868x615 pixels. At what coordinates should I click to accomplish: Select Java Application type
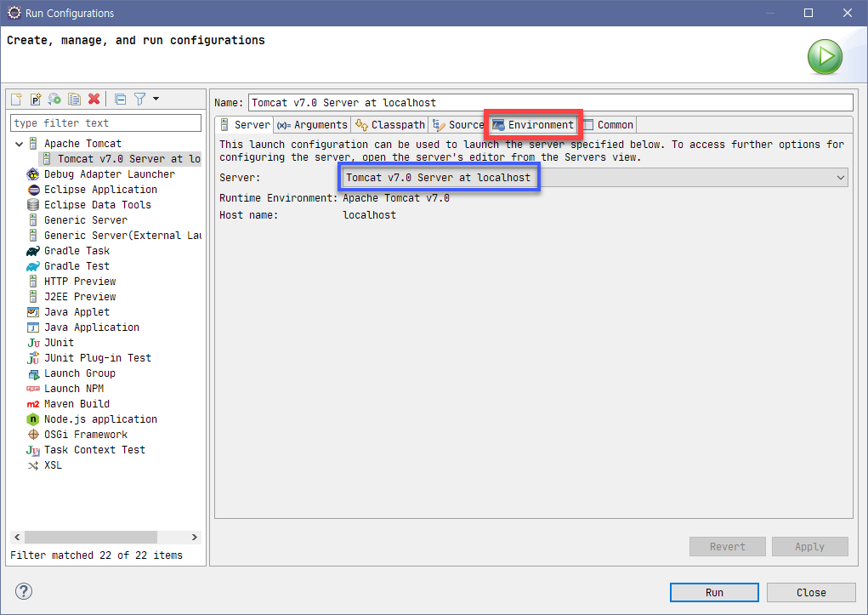(91, 327)
